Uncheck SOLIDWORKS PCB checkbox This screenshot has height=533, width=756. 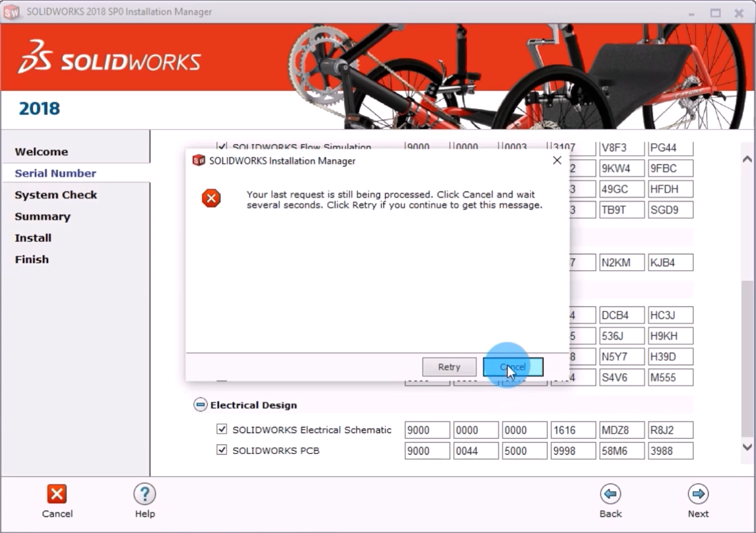(222, 450)
